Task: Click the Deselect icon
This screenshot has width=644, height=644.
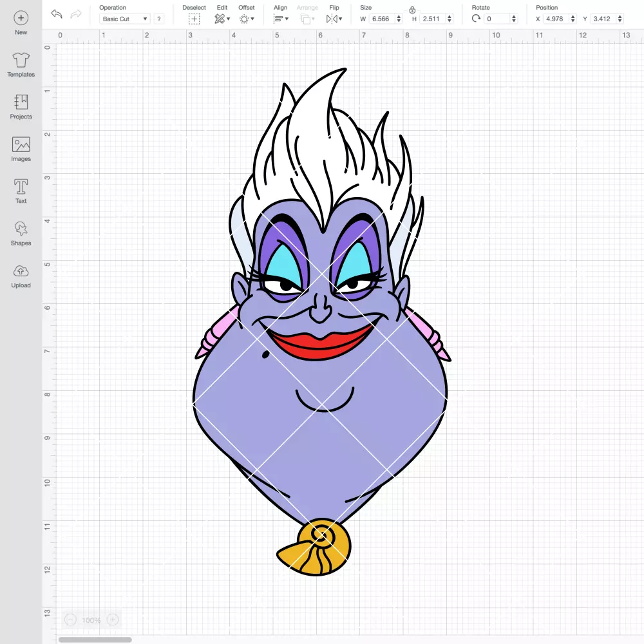Action: point(194,19)
